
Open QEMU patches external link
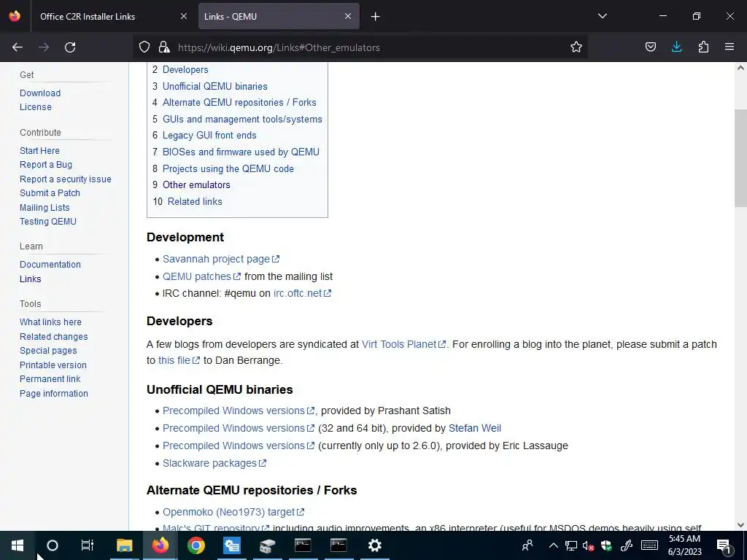tap(201, 276)
